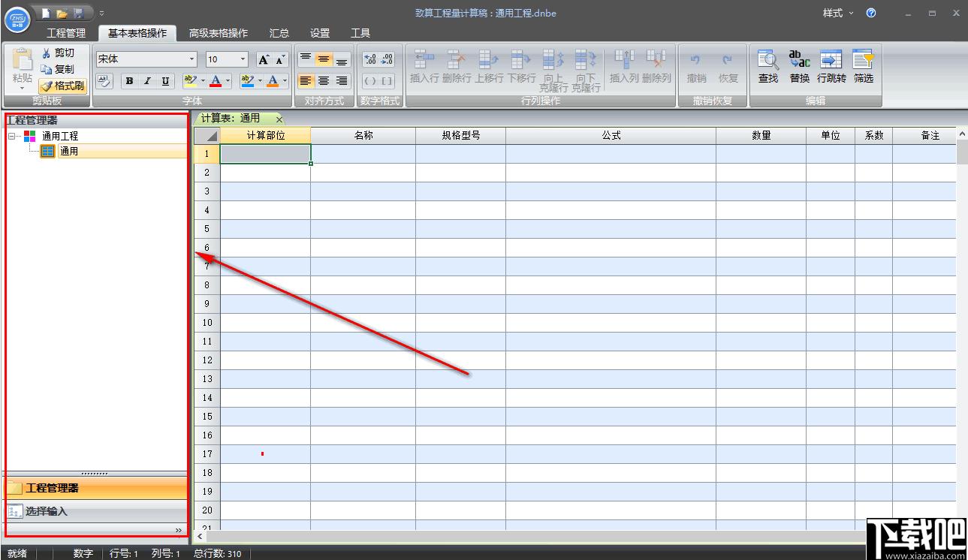Viewport: 968px width, 560px height.
Task: Open the ZHS application main menu button
Action: pyautogui.click(x=18, y=18)
